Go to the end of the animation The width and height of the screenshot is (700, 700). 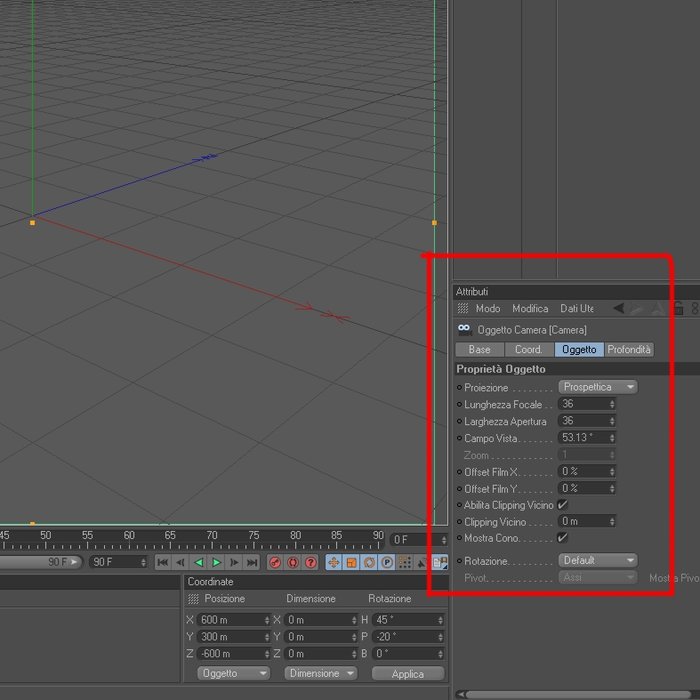[252, 562]
